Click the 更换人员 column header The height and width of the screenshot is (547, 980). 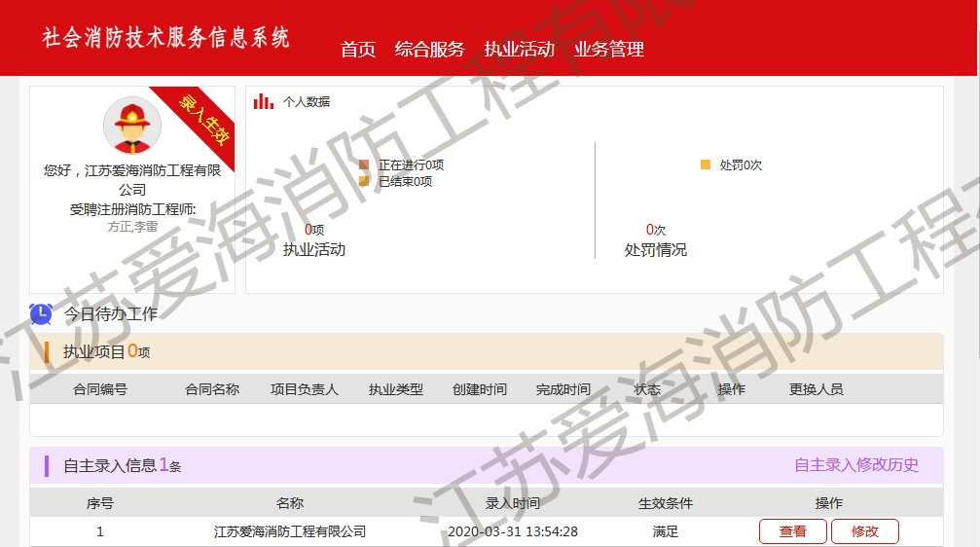[817, 389]
